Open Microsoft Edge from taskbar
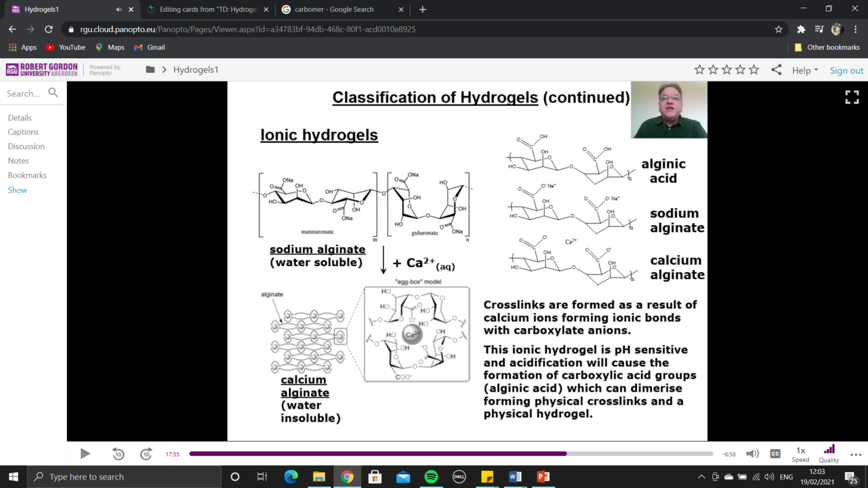868x488 pixels. click(291, 477)
